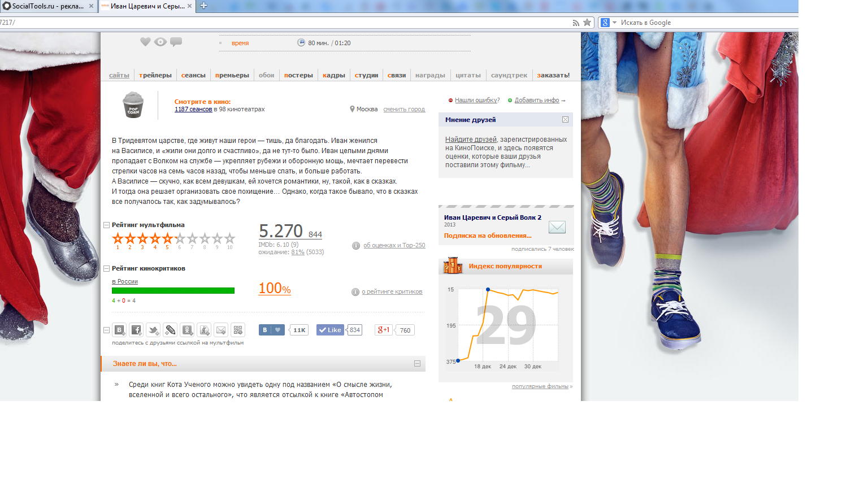Image resolution: width=868 pixels, height=488 pixels.
Task: Click the Нашли ошибку? link
Action: coord(478,101)
